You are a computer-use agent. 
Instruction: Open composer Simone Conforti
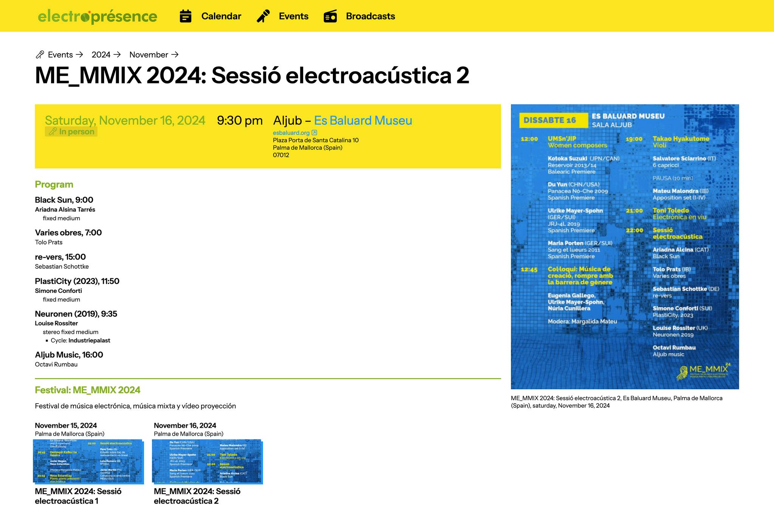point(59,291)
